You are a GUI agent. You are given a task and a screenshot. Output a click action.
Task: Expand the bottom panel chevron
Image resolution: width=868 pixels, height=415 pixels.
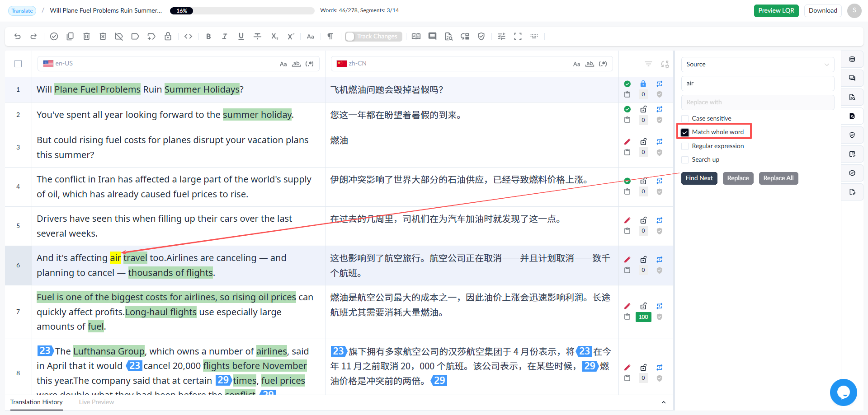[663, 402]
